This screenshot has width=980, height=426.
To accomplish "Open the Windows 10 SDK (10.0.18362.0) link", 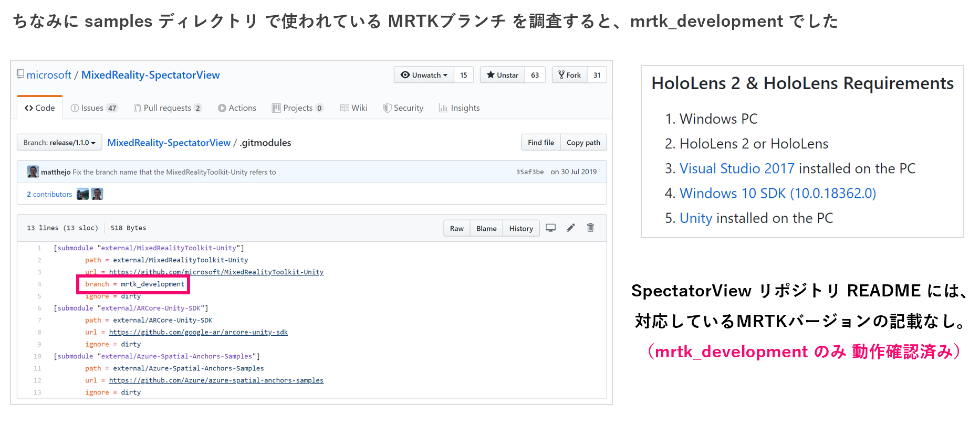I will [778, 193].
